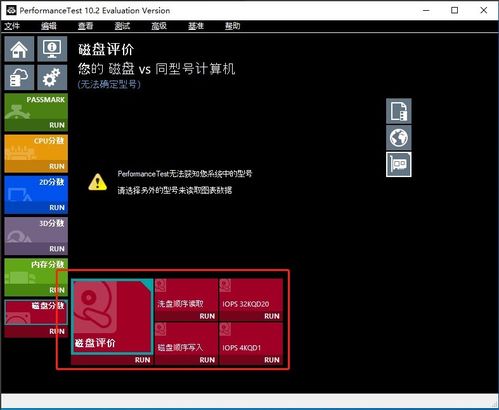Run the IOPS 4KQD1 test

tap(272, 360)
